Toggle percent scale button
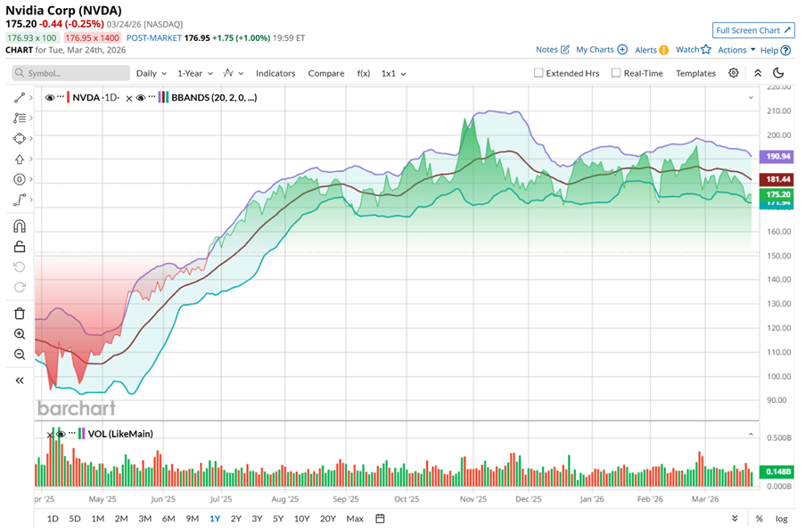 [759, 519]
